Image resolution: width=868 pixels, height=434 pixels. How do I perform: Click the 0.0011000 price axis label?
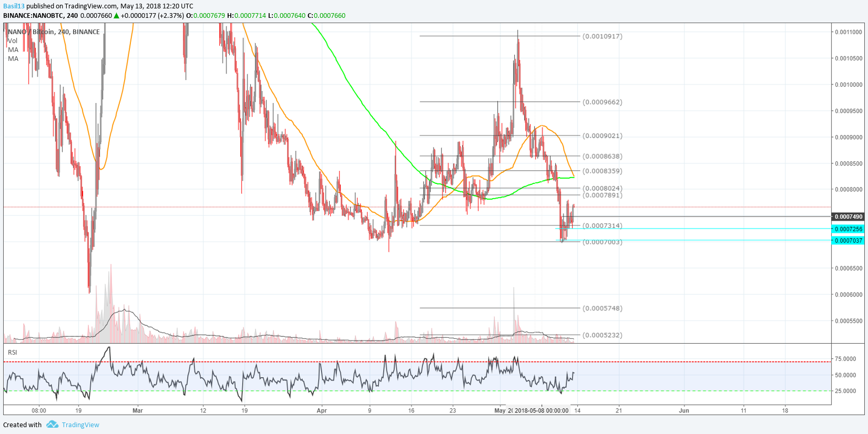[849, 32]
